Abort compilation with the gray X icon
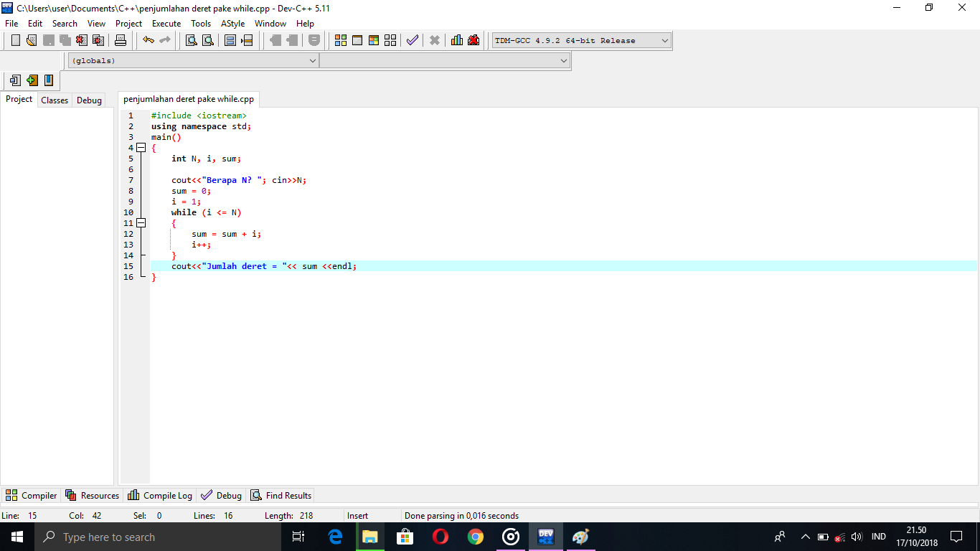 [434, 40]
